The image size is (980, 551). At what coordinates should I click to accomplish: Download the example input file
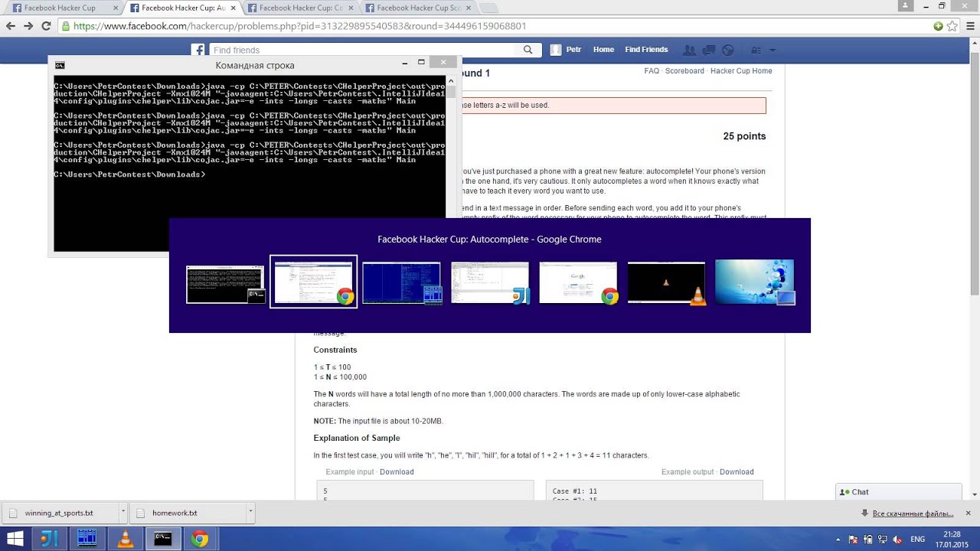397,471
